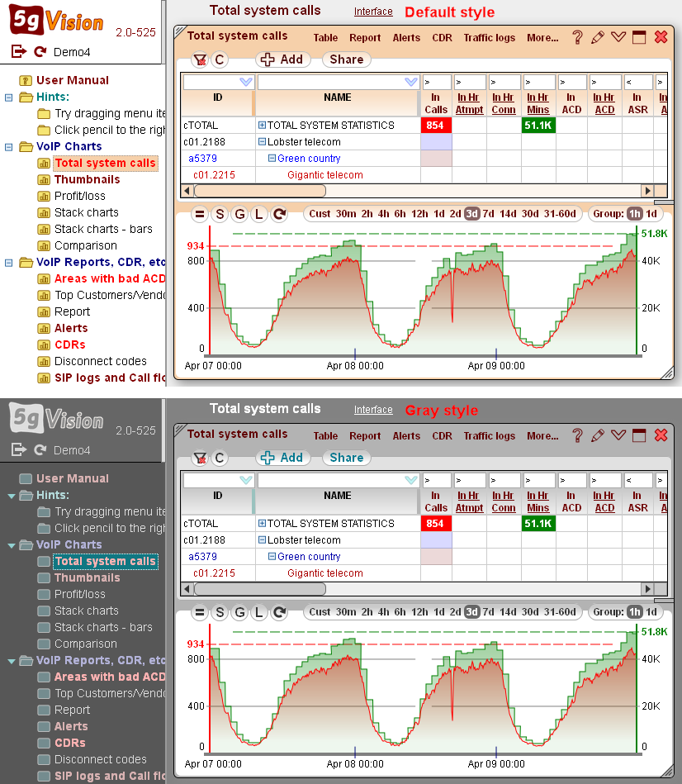Select the G icon in the chart toolbar
The height and width of the screenshot is (784, 682).
(x=239, y=214)
